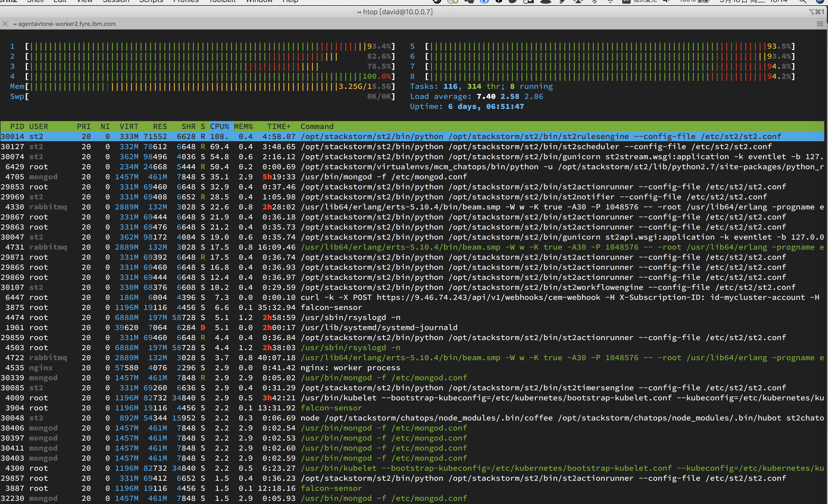
Task: Click the Wi-Fi icon in the menu bar
Action: 610,2
